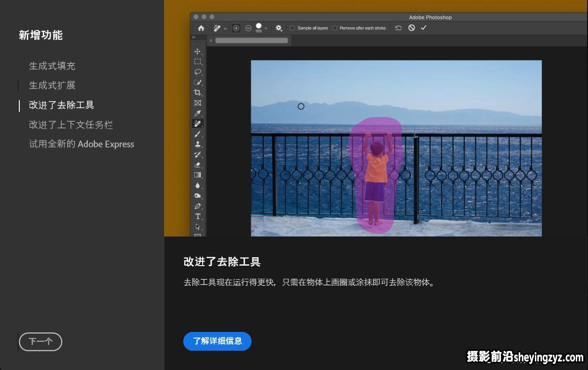Viewport: 588px width, 370px height.
Task: Select the Lasso tool
Action: point(197,72)
